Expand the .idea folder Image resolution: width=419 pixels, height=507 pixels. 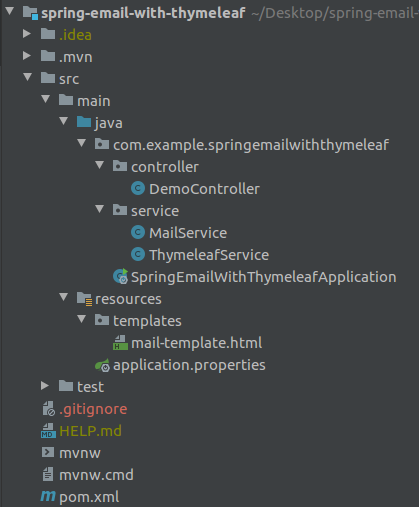[x=27, y=34]
